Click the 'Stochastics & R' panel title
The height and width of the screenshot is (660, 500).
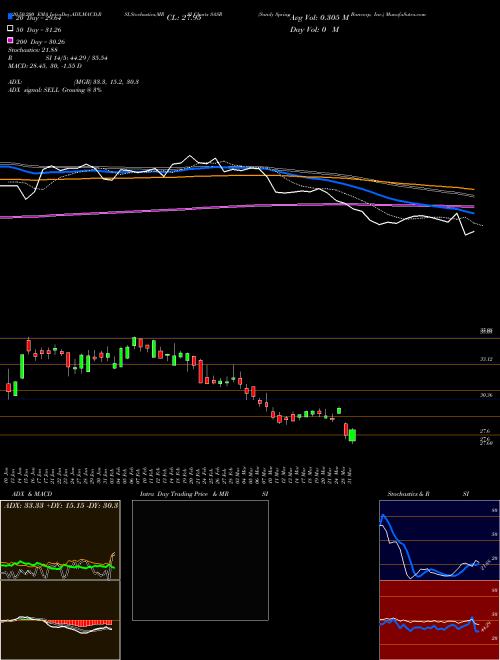click(x=409, y=494)
